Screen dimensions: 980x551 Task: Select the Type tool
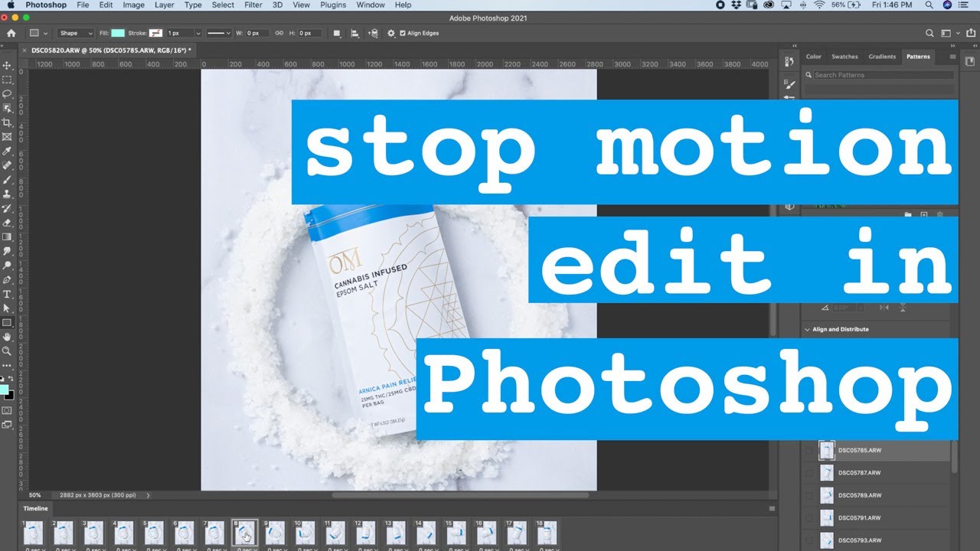(x=7, y=294)
